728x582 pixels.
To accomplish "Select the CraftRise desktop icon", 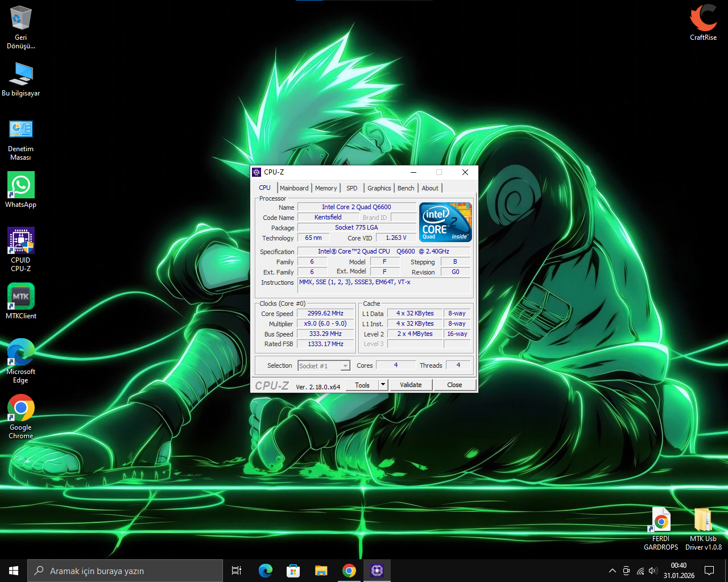I will tap(704, 23).
